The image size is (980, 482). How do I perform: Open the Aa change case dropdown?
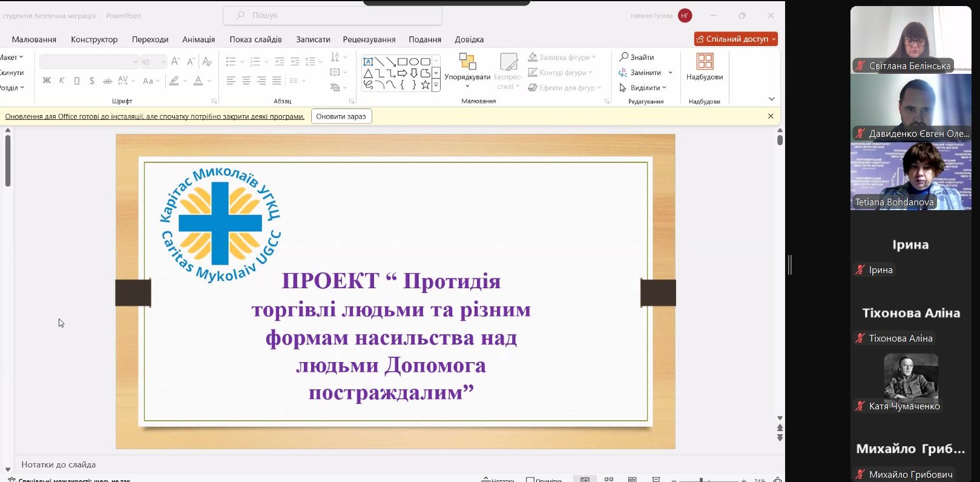(x=151, y=81)
